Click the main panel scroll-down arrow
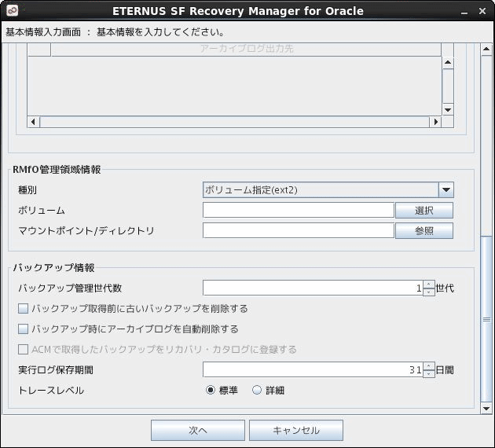 (x=486, y=408)
